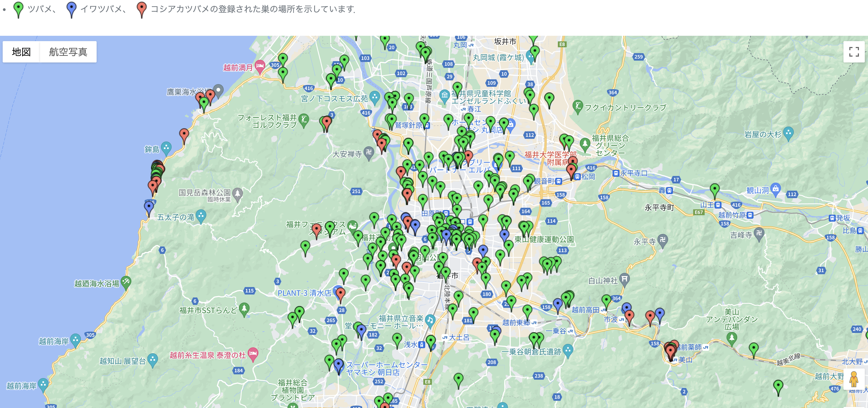Click the 五太子の滝 place icon

[x=201, y=216]
